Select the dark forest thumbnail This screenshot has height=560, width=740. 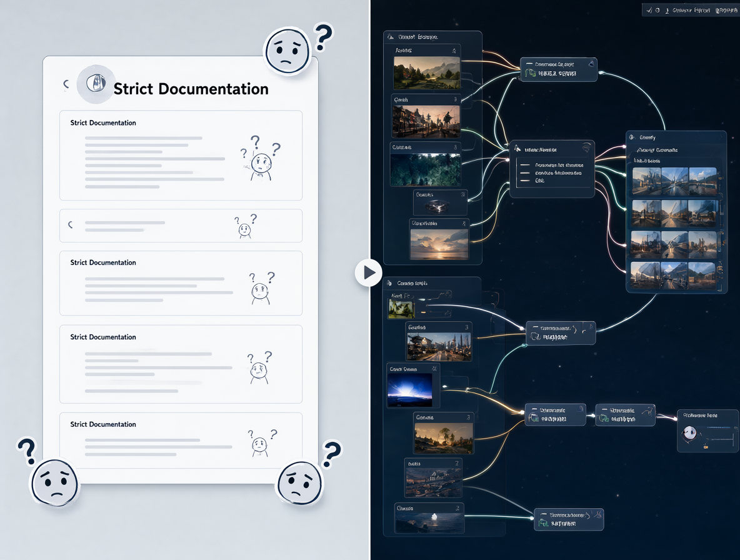pos(425,170)
